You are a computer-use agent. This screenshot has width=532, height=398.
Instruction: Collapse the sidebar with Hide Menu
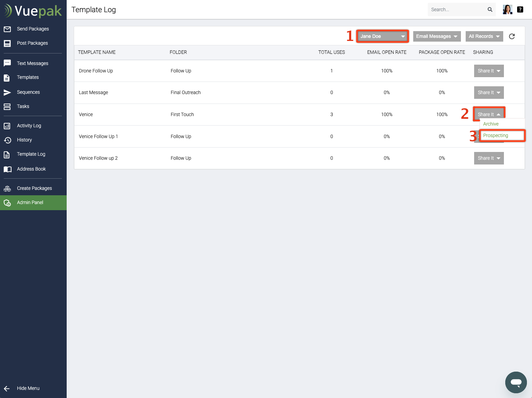tap(28, 388)
